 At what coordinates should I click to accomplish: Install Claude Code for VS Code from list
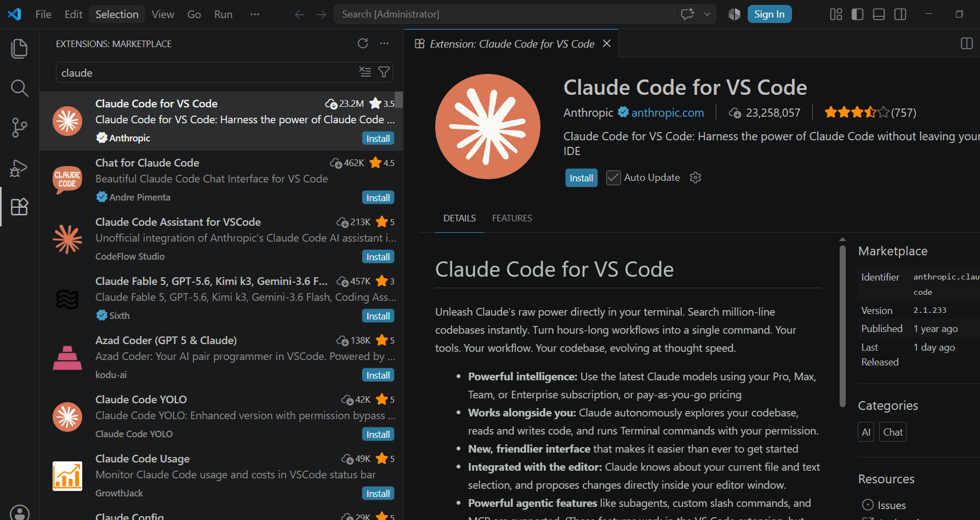[x=378, y=139]
